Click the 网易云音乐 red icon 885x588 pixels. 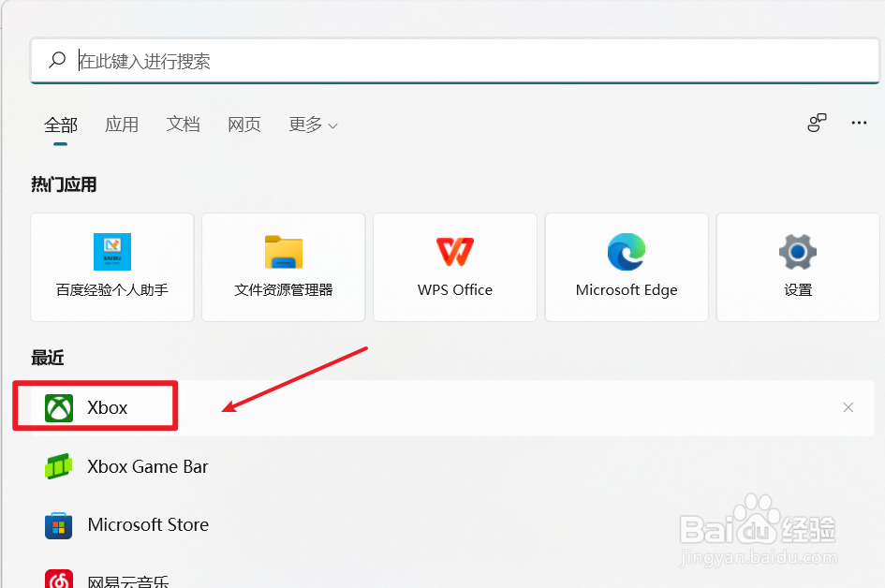(59, 579)
